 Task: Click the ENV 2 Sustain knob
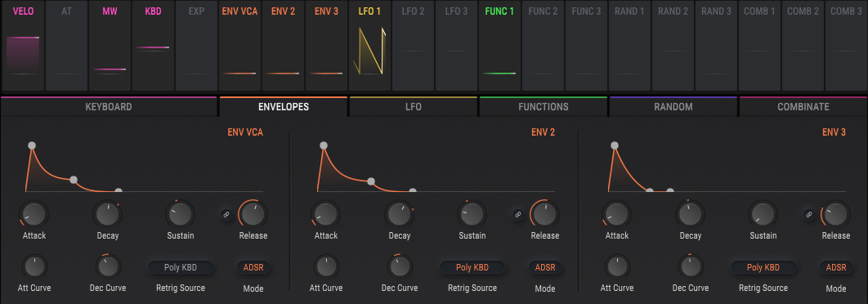[x=472, y=214]
